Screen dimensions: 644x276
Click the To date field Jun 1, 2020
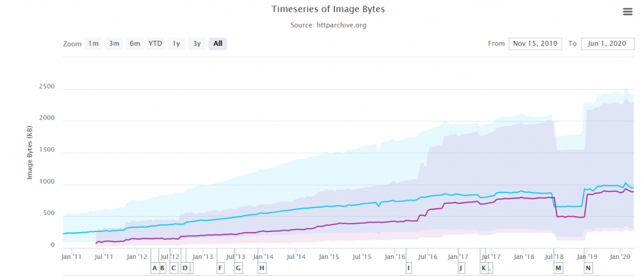(606, 43)
